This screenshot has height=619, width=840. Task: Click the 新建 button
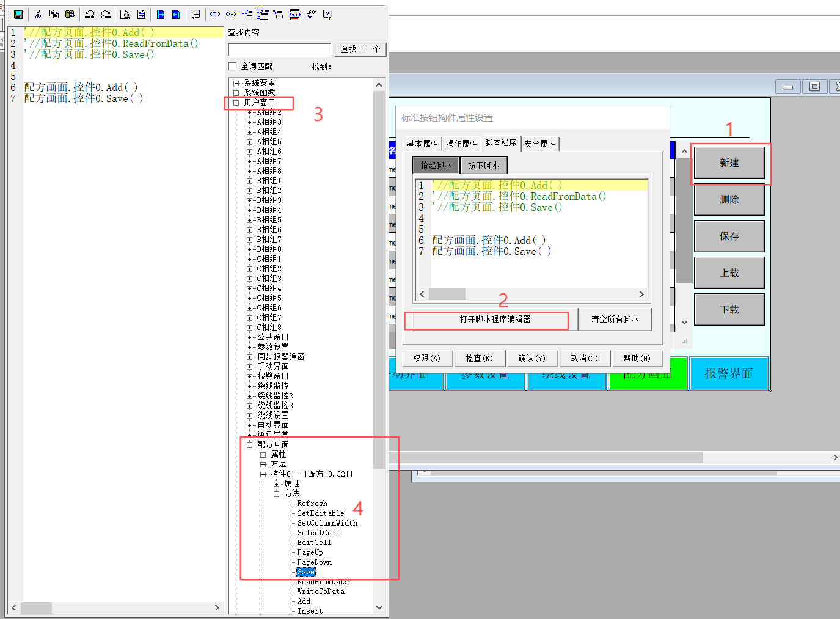(x=729, y=163)
